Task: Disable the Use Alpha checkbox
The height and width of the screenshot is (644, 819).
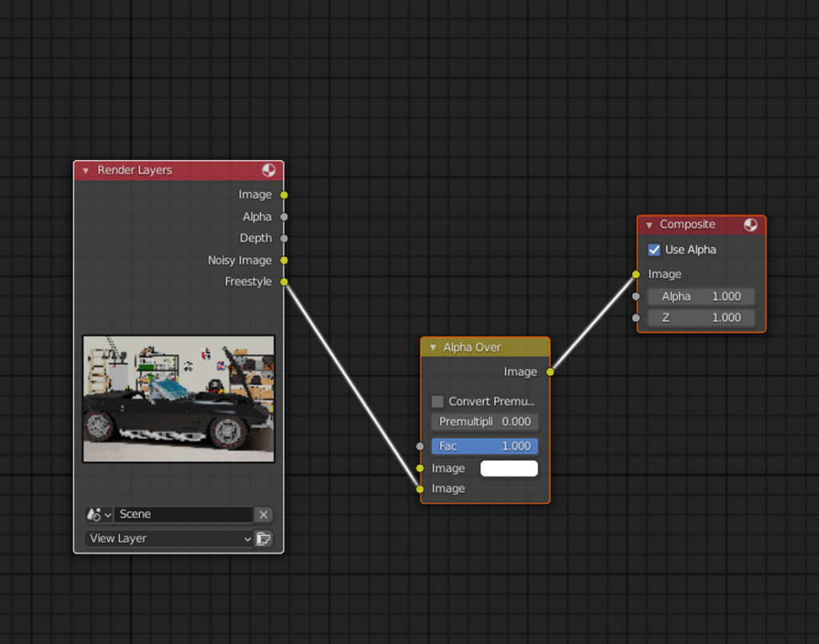Action: coord(654,250)
